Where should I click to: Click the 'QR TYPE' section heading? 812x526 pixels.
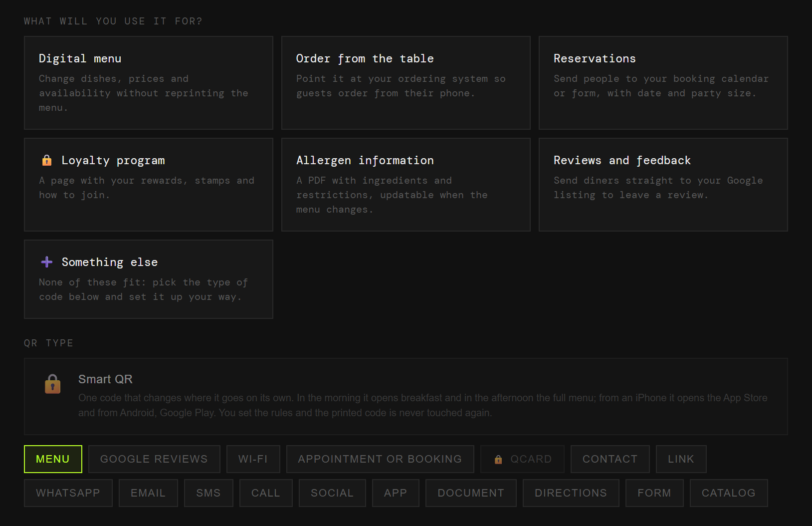(x=48, y=343)
